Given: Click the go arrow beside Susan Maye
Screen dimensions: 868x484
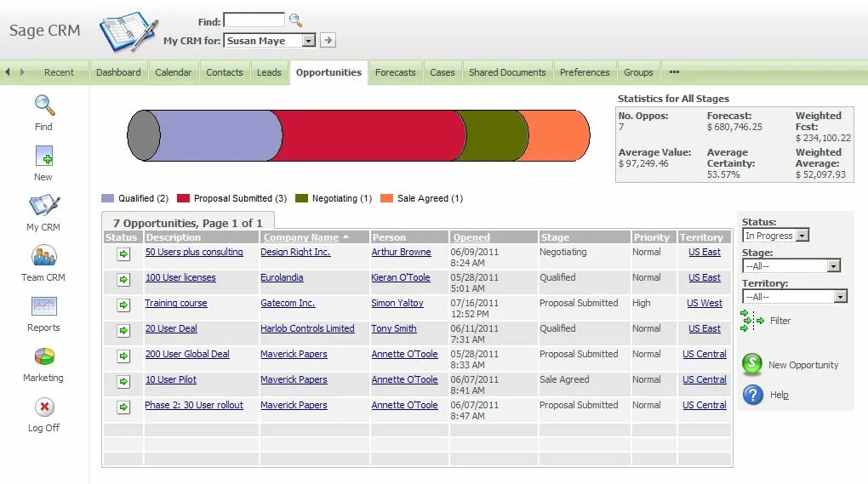Looking at the screenshot, I should 328,40.
